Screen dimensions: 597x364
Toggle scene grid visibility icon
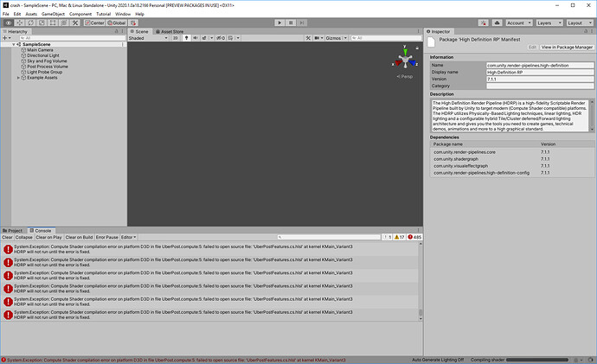(x=231, y=38)
